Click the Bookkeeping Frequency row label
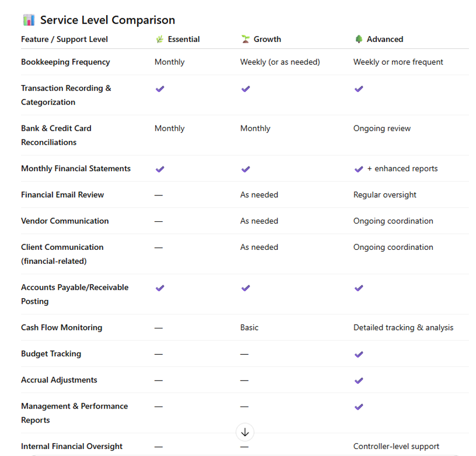Screen dimensions: 476x456 coord(65,62)
